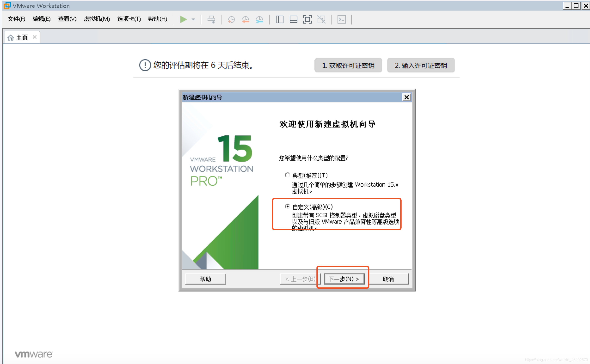
Task: Toggle the library sidebar panel icon
Action: click(280, 19)
